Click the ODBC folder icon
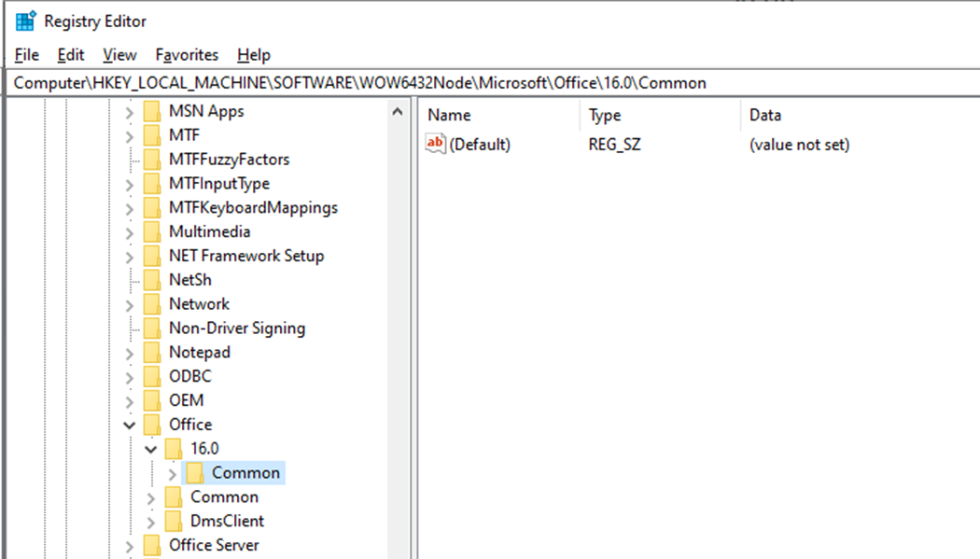Screen dimensions: 980x559 (153, 376)
